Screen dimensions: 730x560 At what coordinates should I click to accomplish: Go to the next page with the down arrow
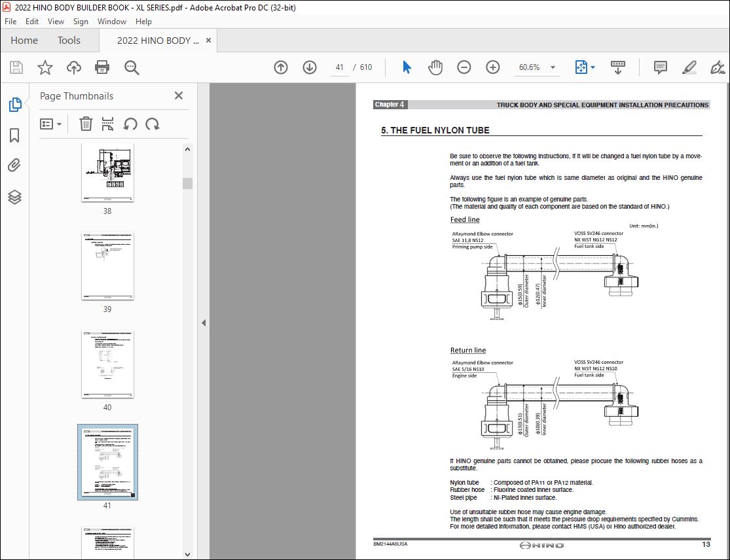(310, 67)
